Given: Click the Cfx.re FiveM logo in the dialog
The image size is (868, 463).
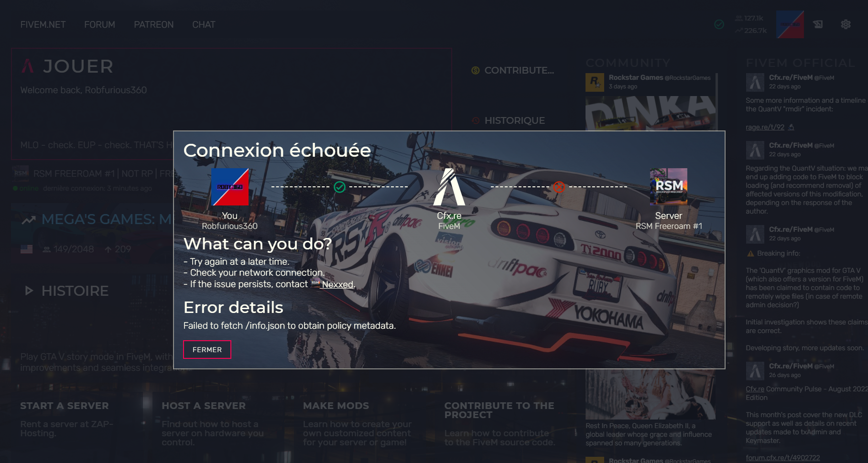Looking at the screenshot, I should 449,187.
